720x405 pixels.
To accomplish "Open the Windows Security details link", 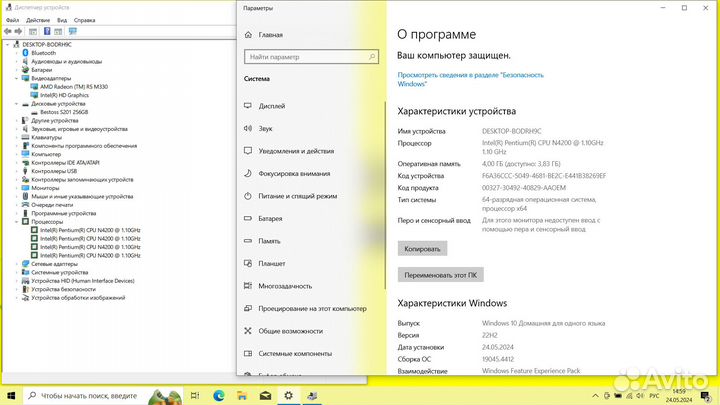I will pyautogui.click(x=470, y=79).
